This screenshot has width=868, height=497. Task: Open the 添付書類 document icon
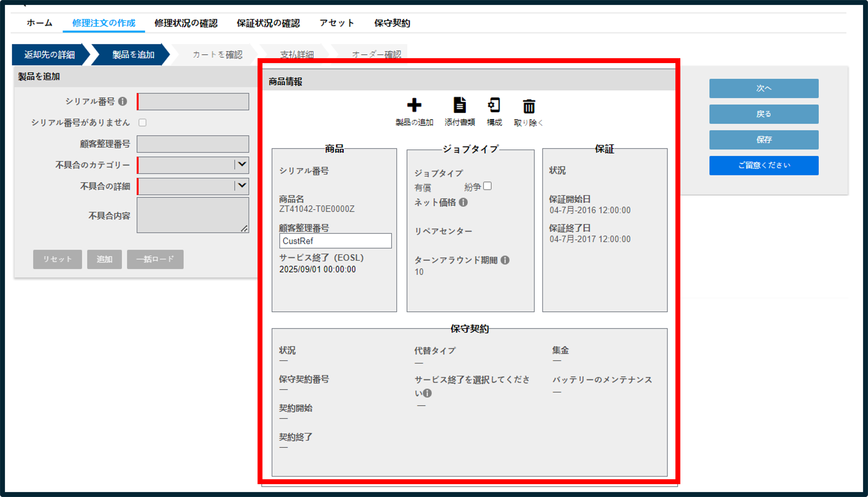point(459,105)
